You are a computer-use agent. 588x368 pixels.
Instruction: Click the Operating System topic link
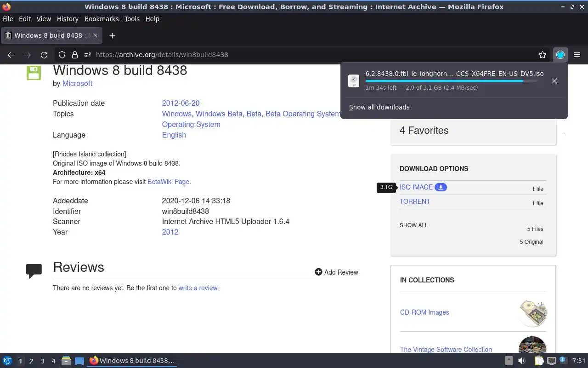point(191,124)
